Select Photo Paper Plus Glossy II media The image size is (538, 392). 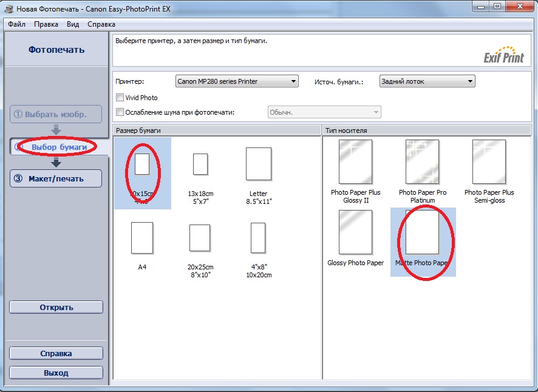355,172
